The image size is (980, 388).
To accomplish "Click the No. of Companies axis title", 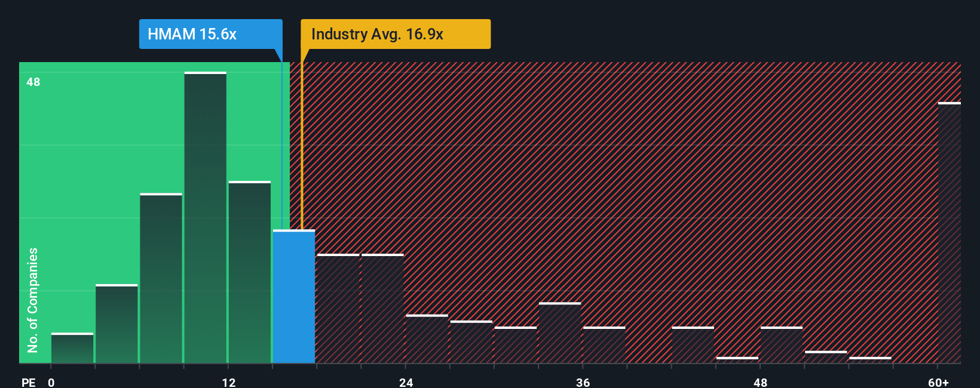I will 32,300.
